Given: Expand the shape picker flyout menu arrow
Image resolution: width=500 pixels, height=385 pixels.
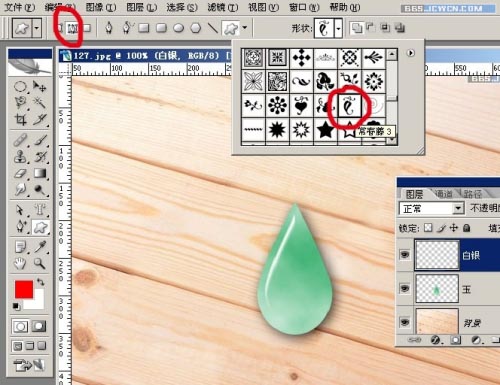Looking at the screenshot, I should click(411, 53).
